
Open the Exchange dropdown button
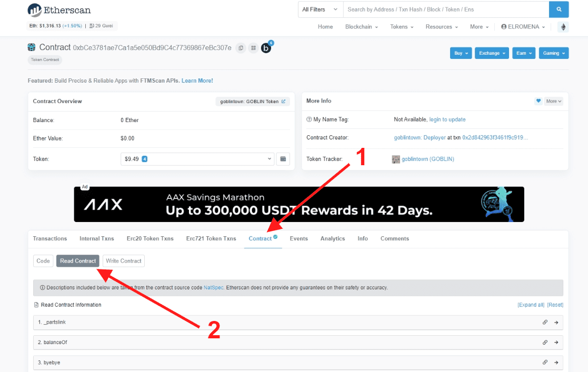point(492,53)
